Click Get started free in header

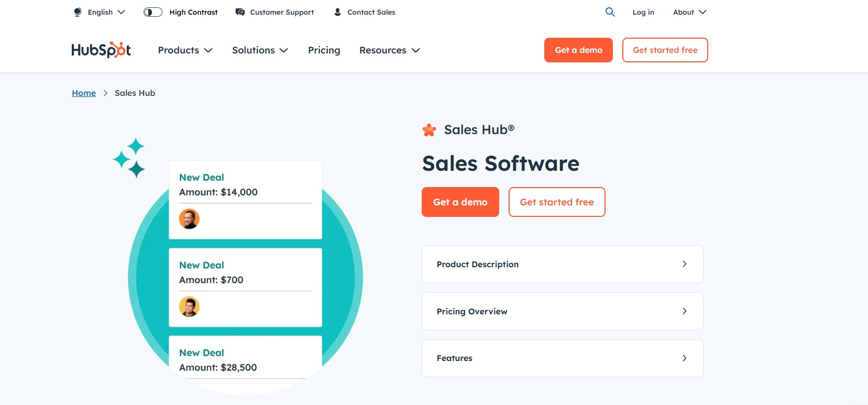pos(665,50)
